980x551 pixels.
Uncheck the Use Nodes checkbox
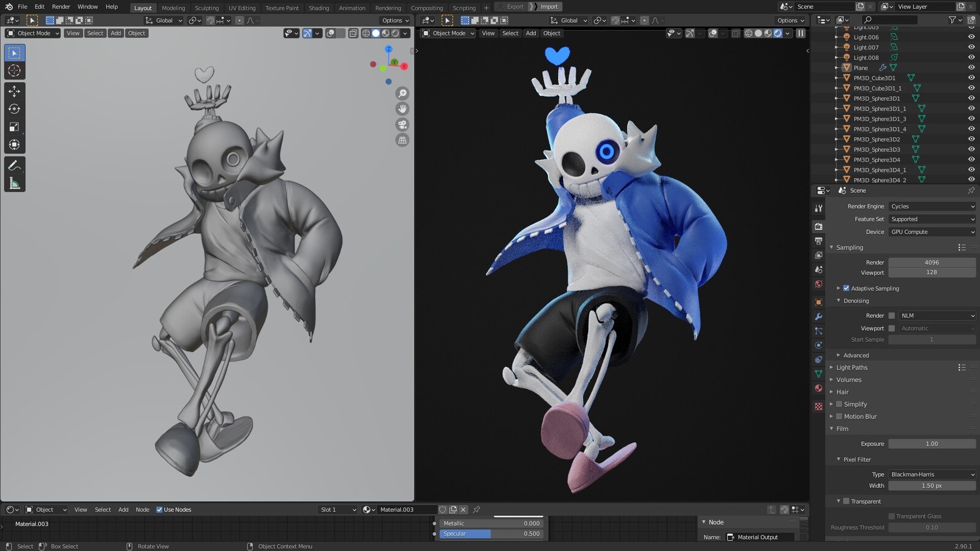point(159,509)
